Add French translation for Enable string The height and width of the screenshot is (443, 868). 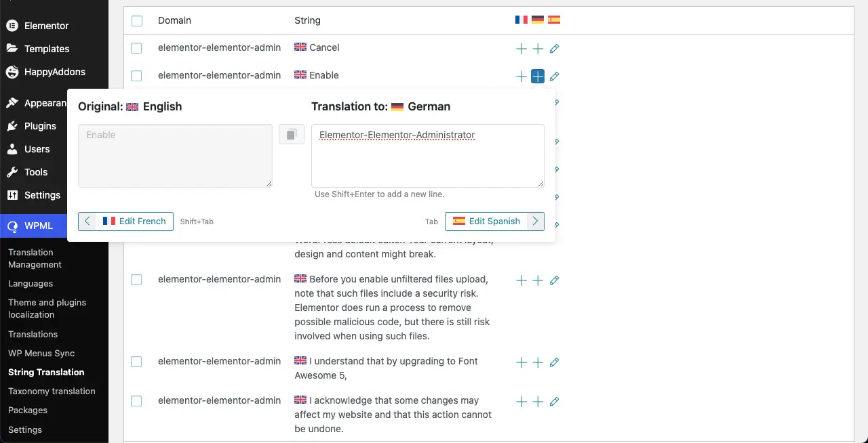pos(521,77)
